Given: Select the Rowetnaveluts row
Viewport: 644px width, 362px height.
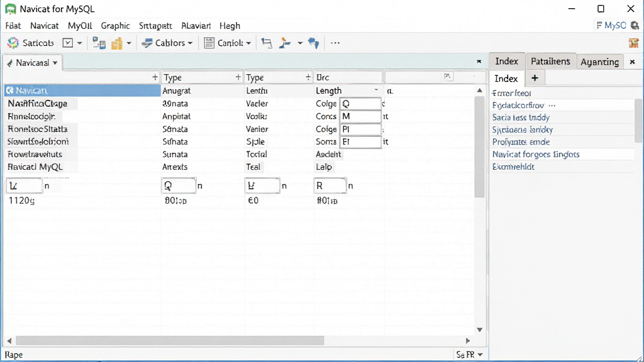Looking at the screenshot, I should (35, 155).
